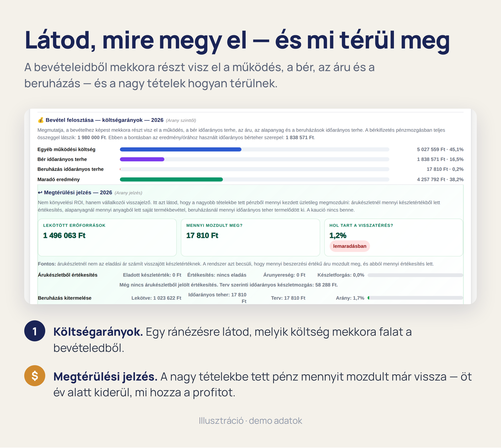Click the 17 810 Ft amount in Mennyi mozdult meg
The width and height of the screenshot is (501, 448).
click(x=202, y=236)
